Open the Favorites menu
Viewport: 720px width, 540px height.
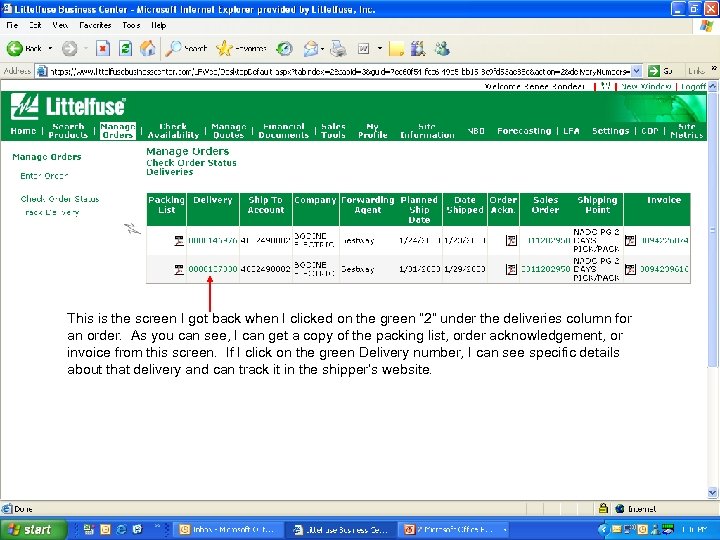[x=96, y=25]
